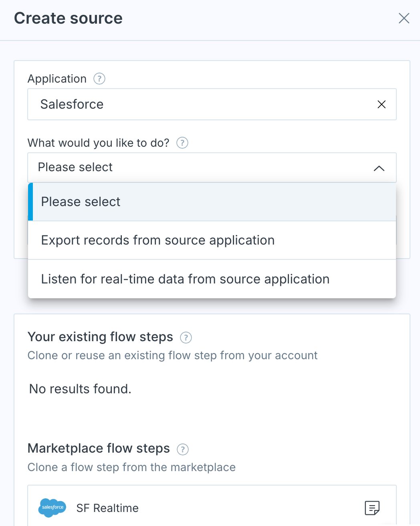Select the SF Realtime marketplace flow step
420x526 pixels.
tap(212, 506)
